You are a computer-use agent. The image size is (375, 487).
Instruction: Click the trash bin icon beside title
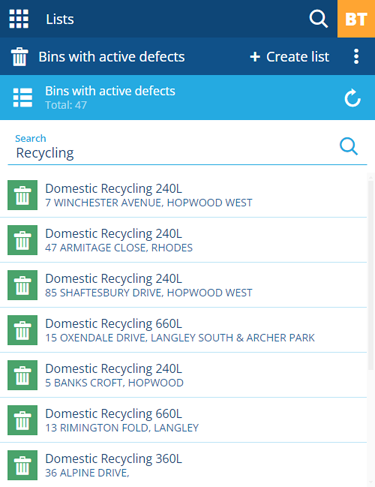point(19,57)
